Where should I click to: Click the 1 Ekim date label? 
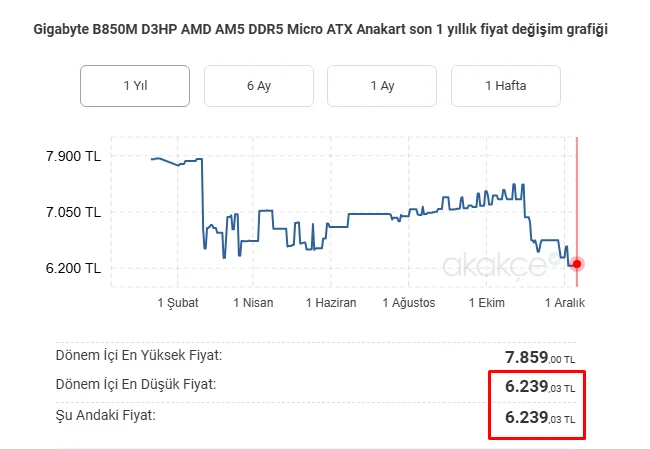coord(485,303)
